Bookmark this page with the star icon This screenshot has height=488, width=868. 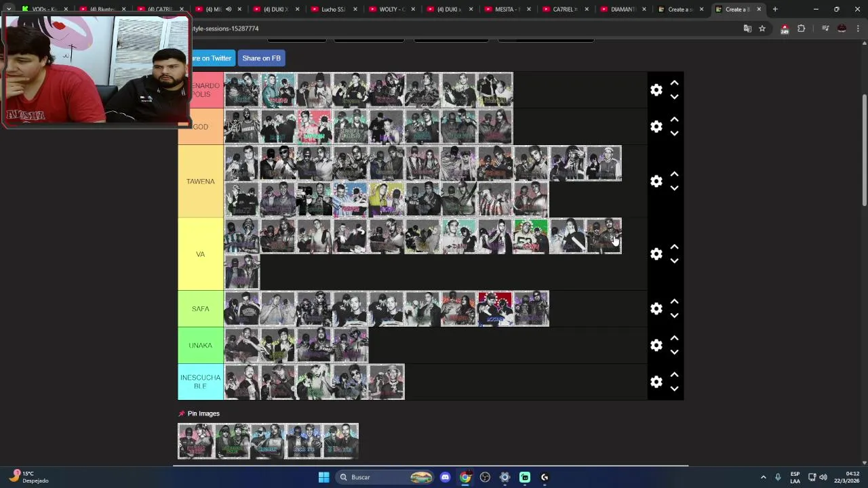pos(762,28)
